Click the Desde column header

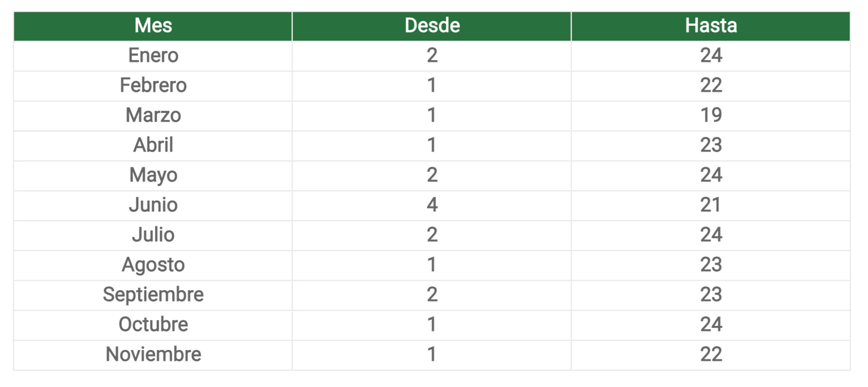click(x=432, y=26)
